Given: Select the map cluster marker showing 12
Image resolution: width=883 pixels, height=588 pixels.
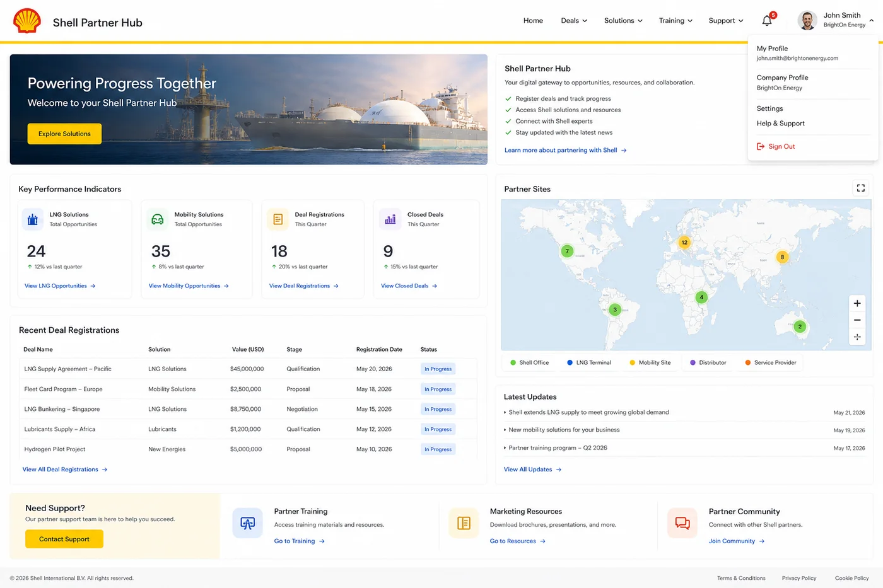Looking at the screenshot, I should click(684, 242).
